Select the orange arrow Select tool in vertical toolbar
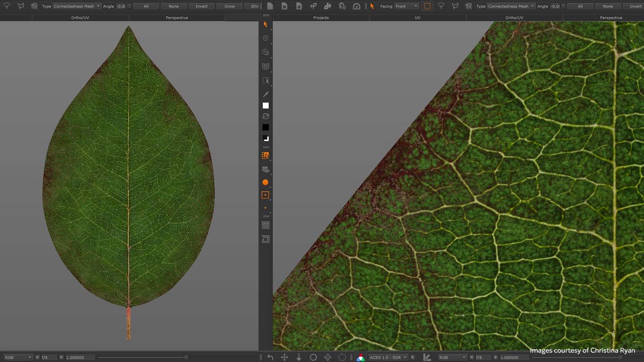This screenshot has height=362, width=644. 266,25
